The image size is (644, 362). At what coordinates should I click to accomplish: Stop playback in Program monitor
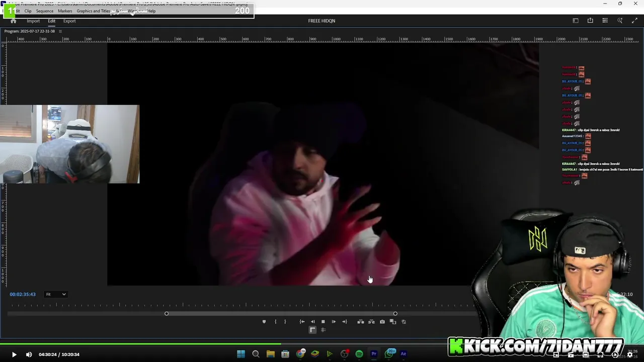[x=323, y=322]
